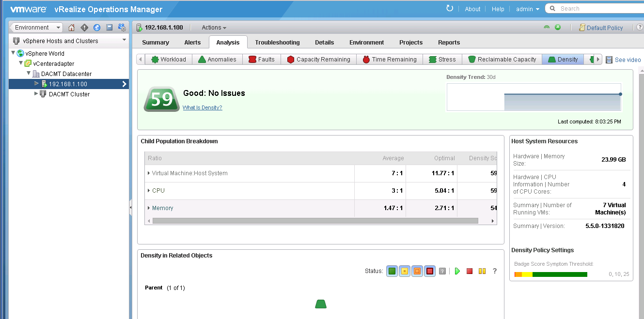The height and width of the screenshot is (319, 644).
Task: Switch to the Projects tab
Action: 411,43
